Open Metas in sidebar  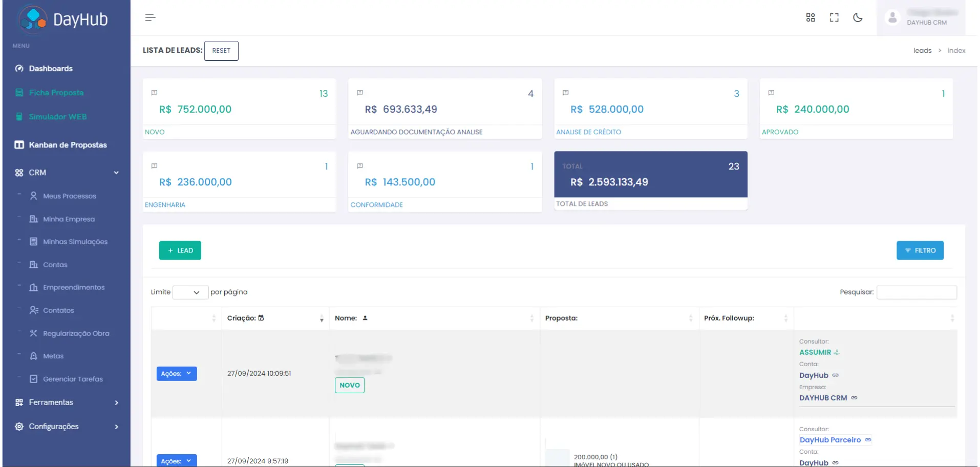53,356
